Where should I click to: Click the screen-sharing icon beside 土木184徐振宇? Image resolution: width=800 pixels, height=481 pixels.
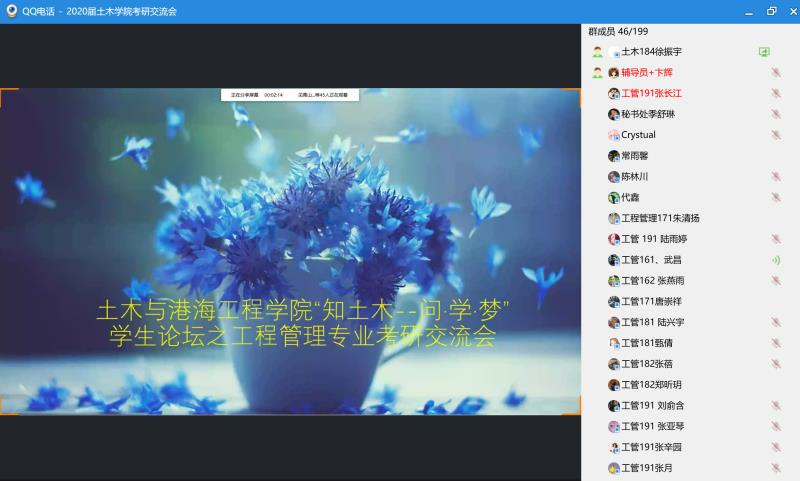pyautogui.click(x=764, y=52)
